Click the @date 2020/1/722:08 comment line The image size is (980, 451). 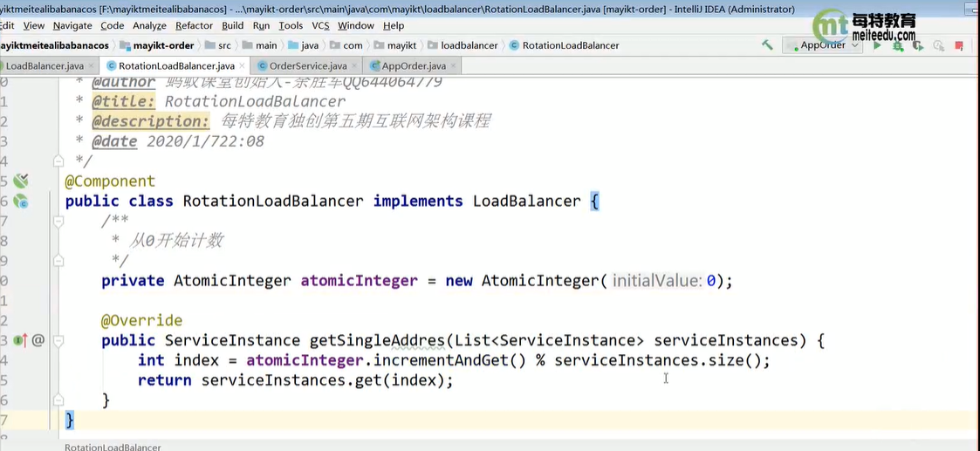[x=178, y=141]
